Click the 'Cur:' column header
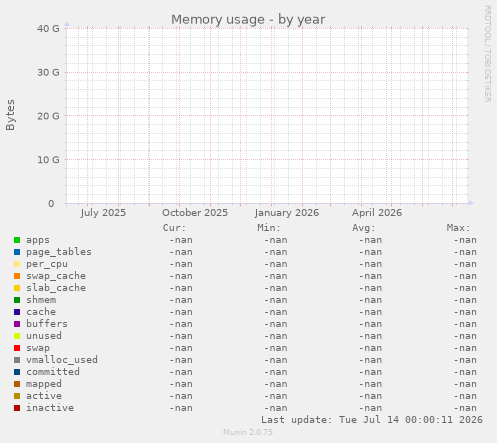 [x=174, y=228]
